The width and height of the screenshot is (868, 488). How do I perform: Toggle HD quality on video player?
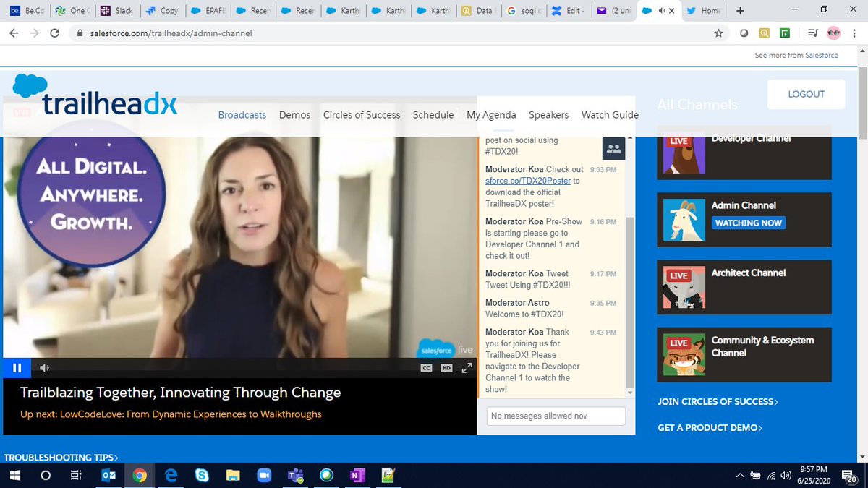click(x=447, y=368)
